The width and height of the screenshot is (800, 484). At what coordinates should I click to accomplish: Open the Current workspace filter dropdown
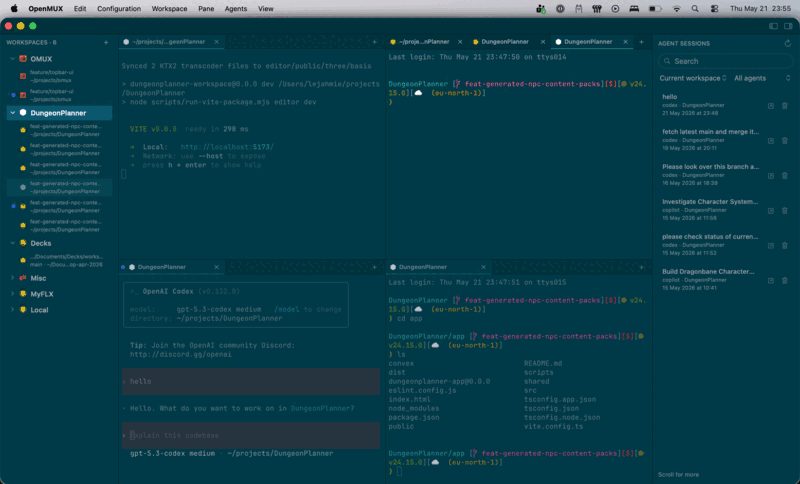(693, 78)
